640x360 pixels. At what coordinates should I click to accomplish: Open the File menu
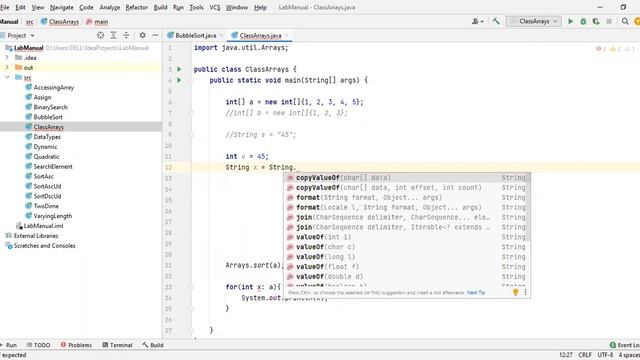[x=4, y=7]
